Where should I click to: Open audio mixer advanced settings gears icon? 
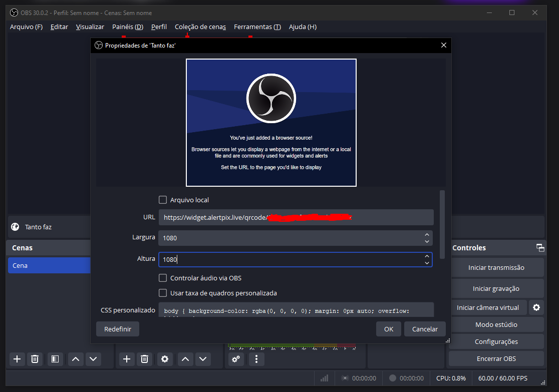point(235,359)
